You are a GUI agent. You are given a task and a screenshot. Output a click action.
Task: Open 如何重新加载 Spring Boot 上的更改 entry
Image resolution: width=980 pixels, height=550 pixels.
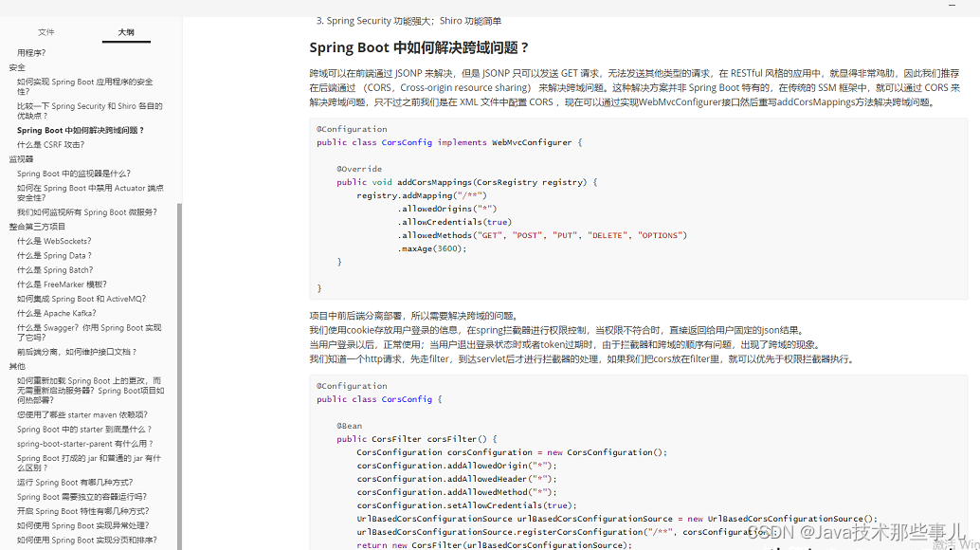[90, 390]
